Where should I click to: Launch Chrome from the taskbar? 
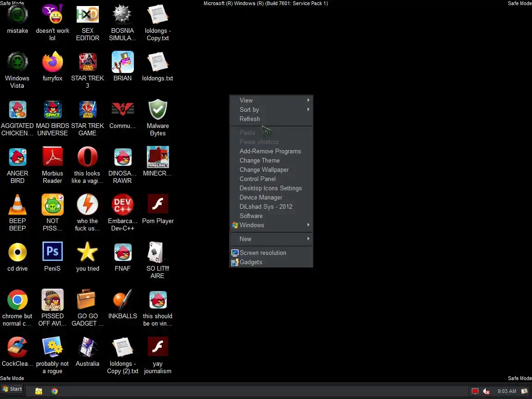[x=54, y=391]
